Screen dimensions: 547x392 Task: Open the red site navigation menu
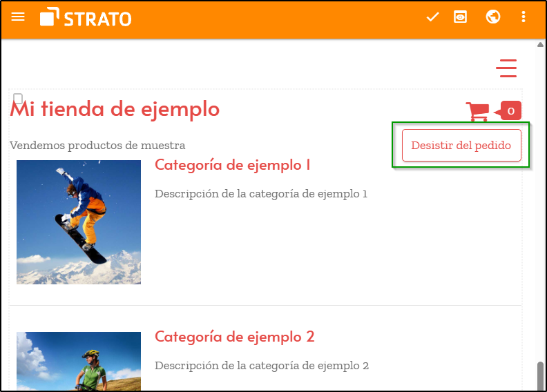tap(506, 68)
